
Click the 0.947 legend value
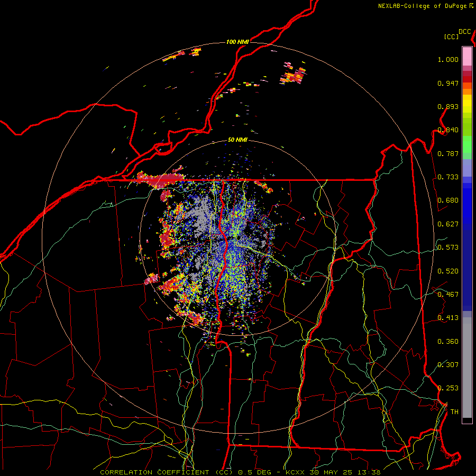pyautogui.click(x=448, y=83)
